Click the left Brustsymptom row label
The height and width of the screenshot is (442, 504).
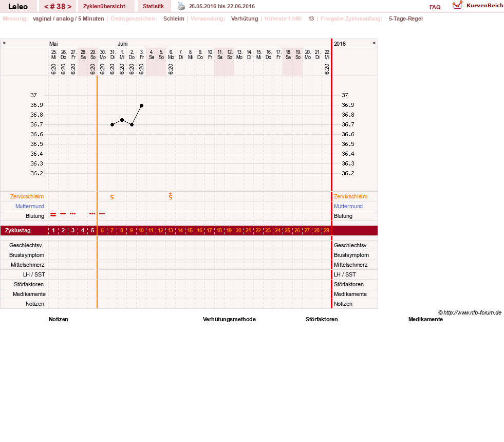[27, 255]
